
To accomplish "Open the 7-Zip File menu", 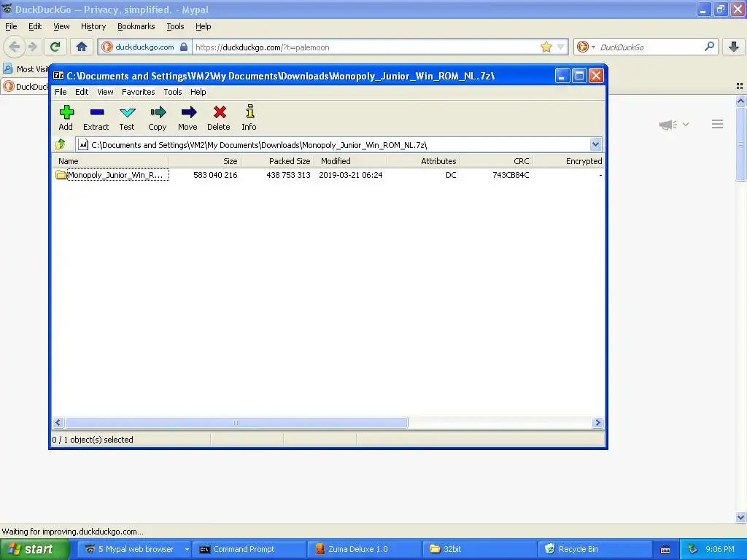I will [61, 92].
